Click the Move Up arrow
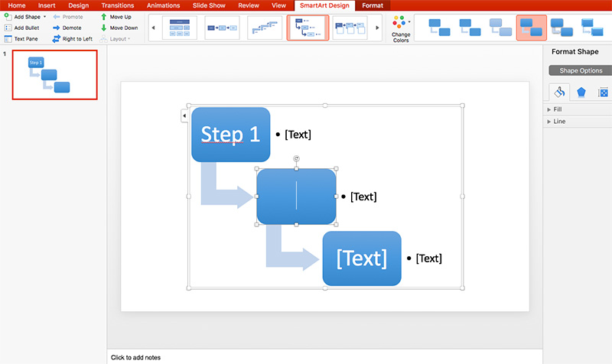This screenshot has width=612, height=364. [104, 17]
